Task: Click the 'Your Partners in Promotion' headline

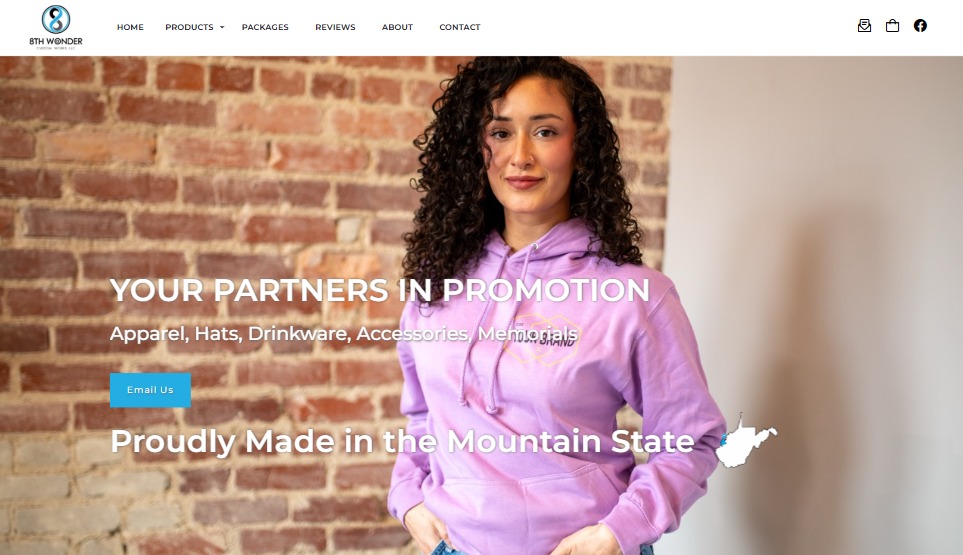Action: click(380, 290)
